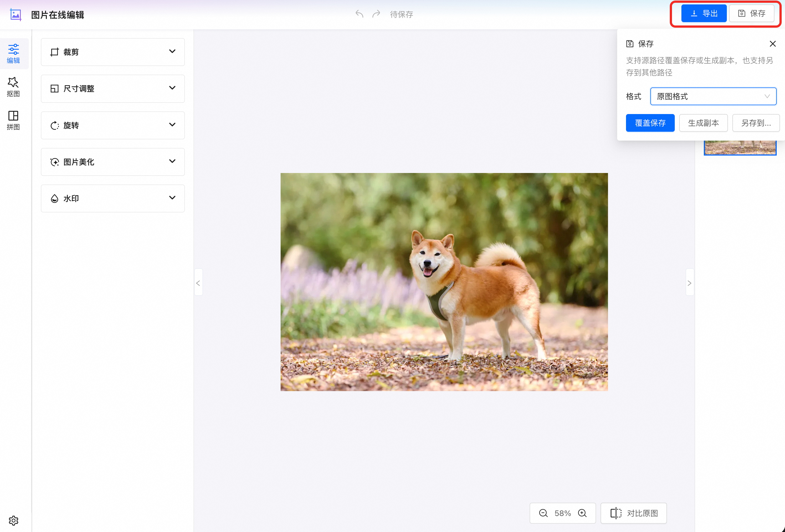This screenshot has width=785, height=532.
Task: Click the 生成副本 create copy button
Action: (703, 123)
